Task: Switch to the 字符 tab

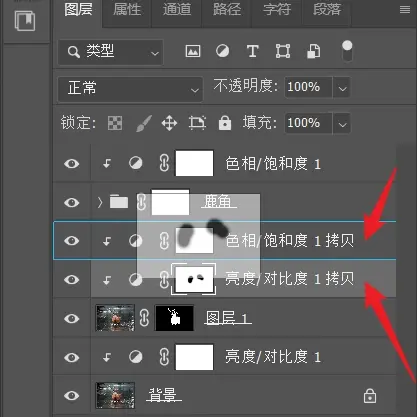Action: pos(277,10)
